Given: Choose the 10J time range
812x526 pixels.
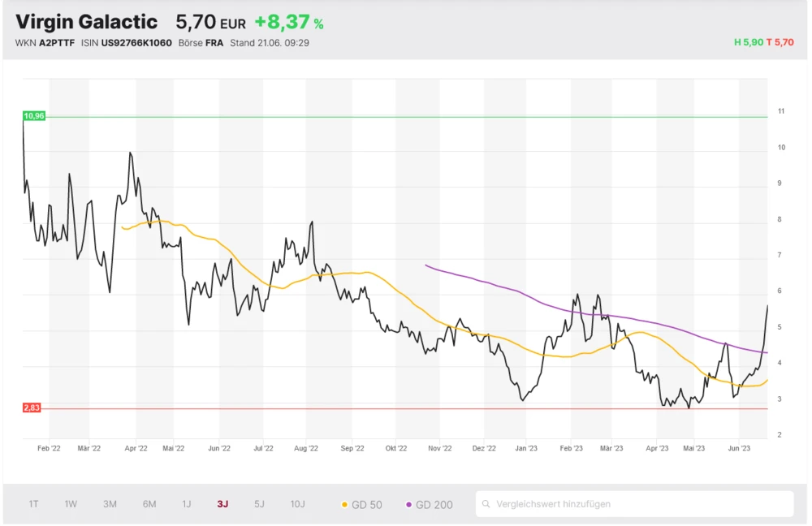Looking at the screenshot, I should tap(297, 504).
